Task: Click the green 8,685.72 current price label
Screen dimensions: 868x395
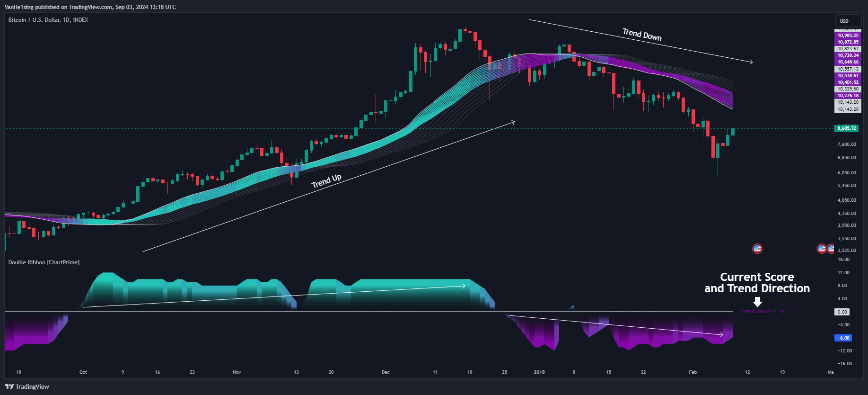Action: pos(847,128)
